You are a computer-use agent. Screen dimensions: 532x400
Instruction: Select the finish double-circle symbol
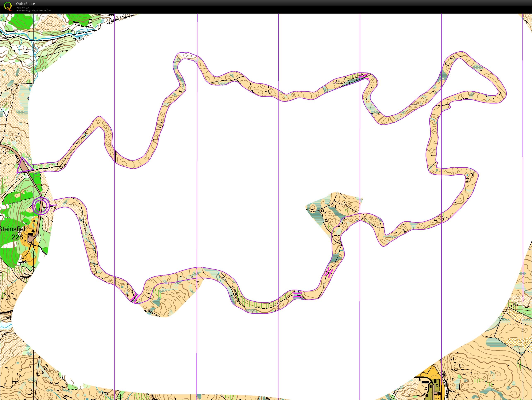click(x=41, y=206)
